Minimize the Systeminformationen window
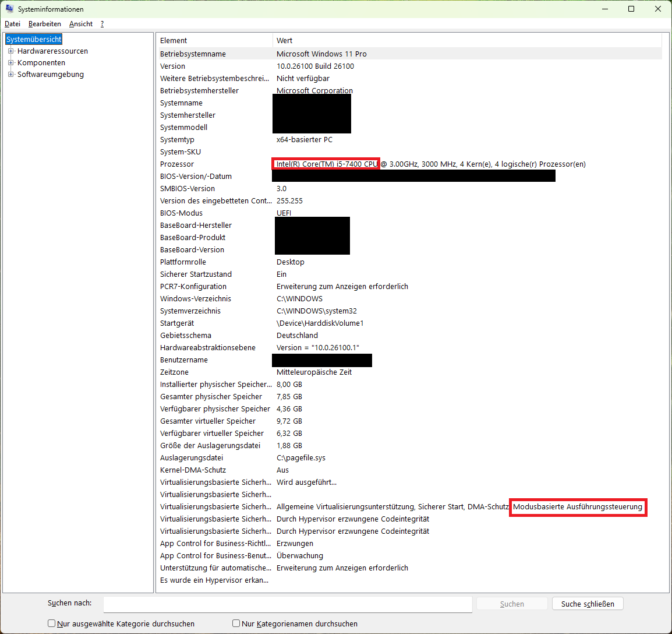The width and height of the screenshot is (672, 634). pos(604,9)
